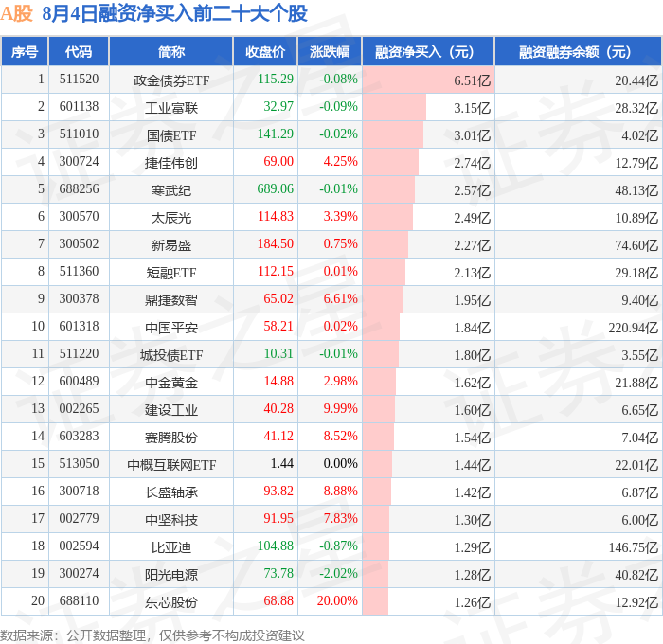This screenshot has height=644, width=663.
Task: Select stock code 511220
Action: (79, 354)
